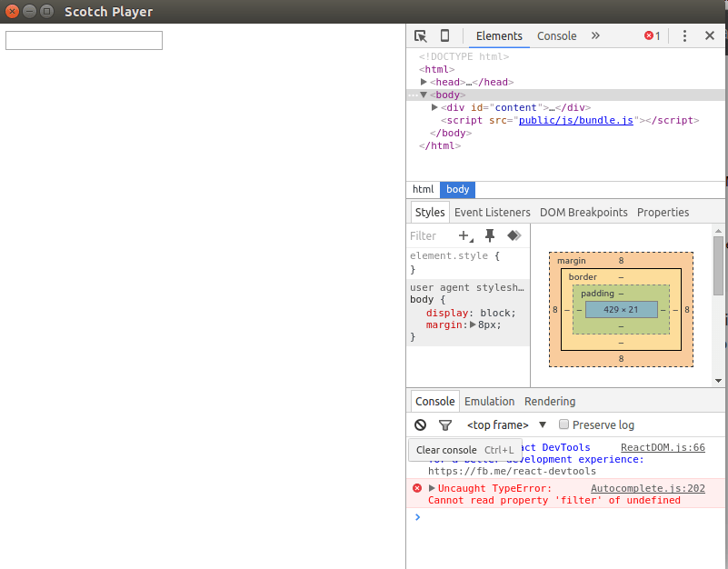Select the html breadcrumb
Screen dimensions: 728x569
click(423, 189)
